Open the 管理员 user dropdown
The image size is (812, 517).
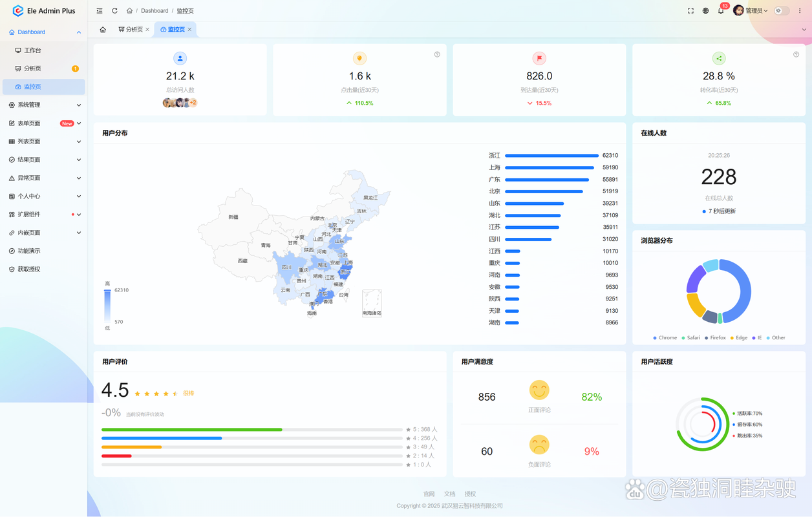[753, 10]
